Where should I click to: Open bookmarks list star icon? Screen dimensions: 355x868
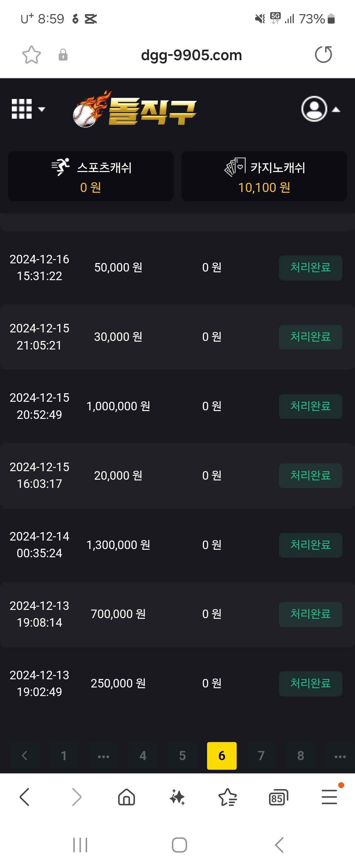point(228,797)
